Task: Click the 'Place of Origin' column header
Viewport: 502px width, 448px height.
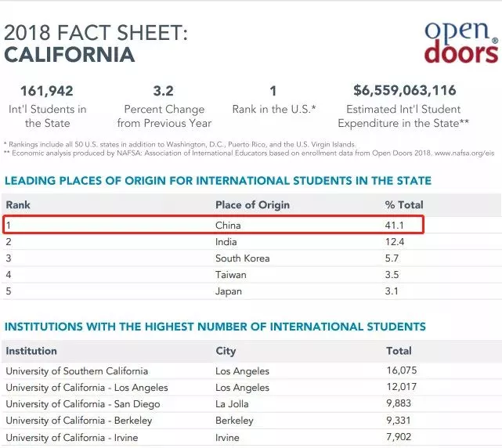Action: 253,205
